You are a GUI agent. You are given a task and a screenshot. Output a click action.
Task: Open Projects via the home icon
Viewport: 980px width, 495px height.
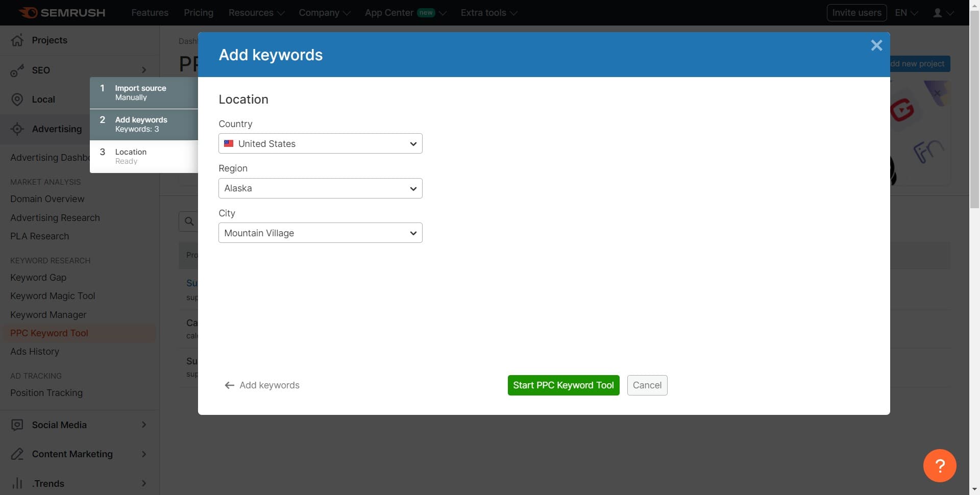pyautogui.click(x=17, y=40)
